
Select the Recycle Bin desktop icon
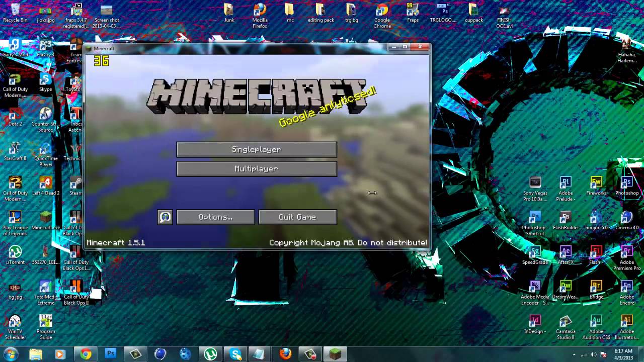(15, 13)
